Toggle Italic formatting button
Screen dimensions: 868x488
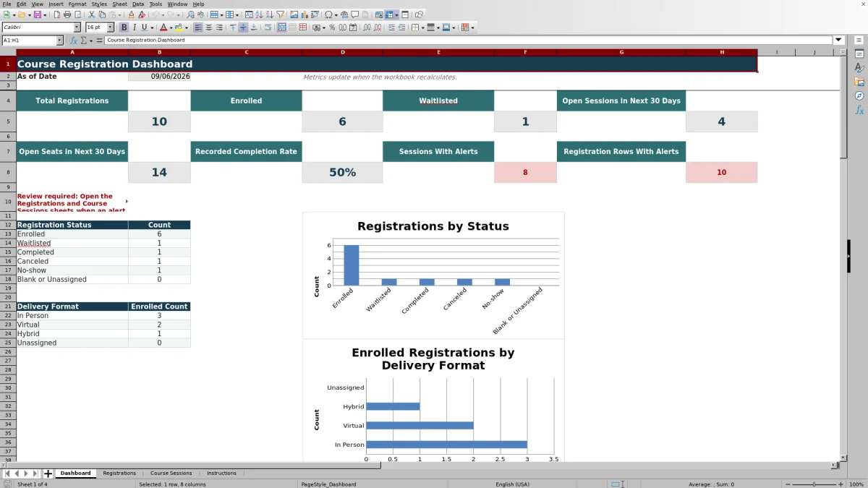point(134,27)
